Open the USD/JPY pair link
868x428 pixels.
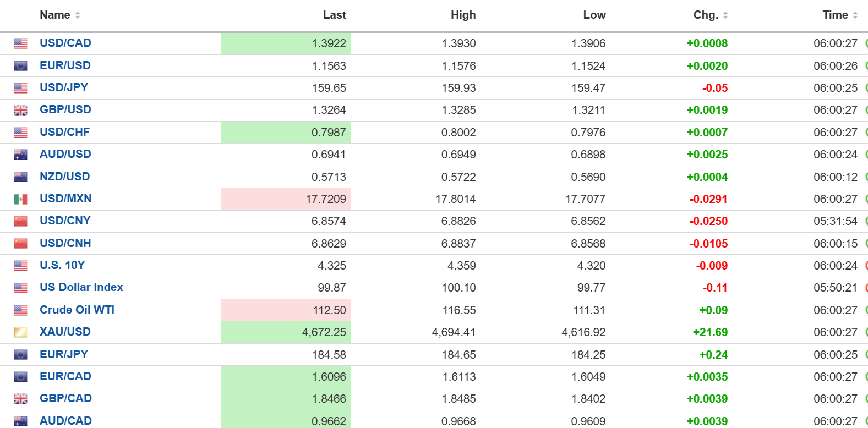[64, 87]
